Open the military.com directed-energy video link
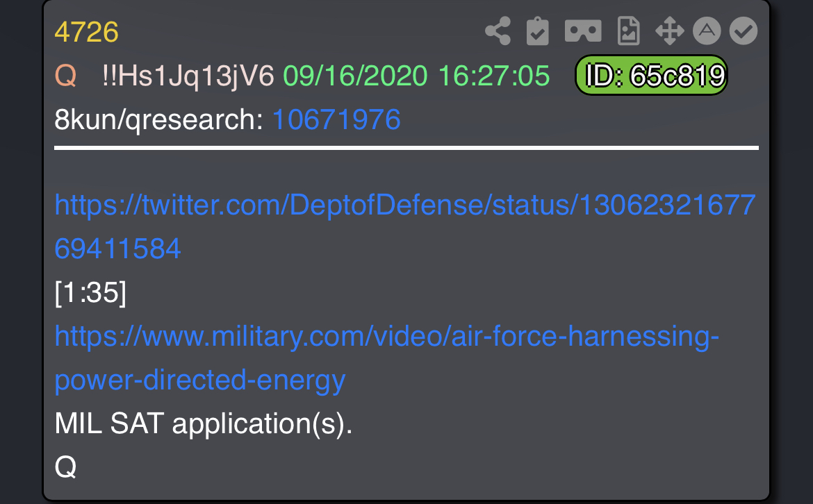The width and height of the screenshot is (813, 504). [387, 358]
